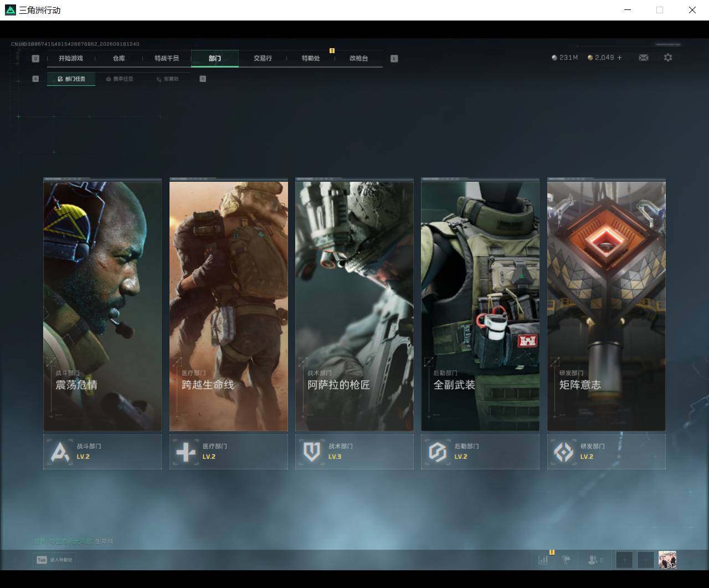709x588 pixels.
Task: Click the Tab 进入特勤处 button
Action: point(54,560)
